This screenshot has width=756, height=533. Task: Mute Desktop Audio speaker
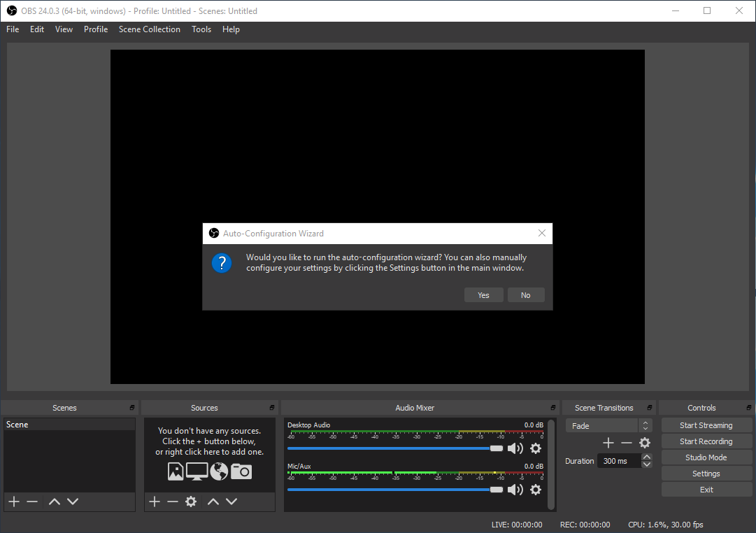click(515, 448)
